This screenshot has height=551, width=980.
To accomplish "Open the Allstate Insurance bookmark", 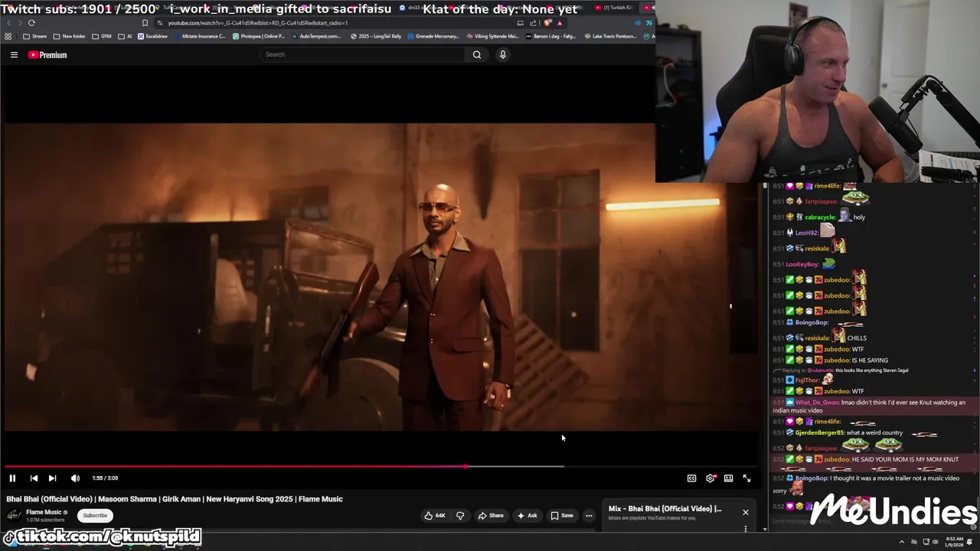I will [x=199, y=36].
